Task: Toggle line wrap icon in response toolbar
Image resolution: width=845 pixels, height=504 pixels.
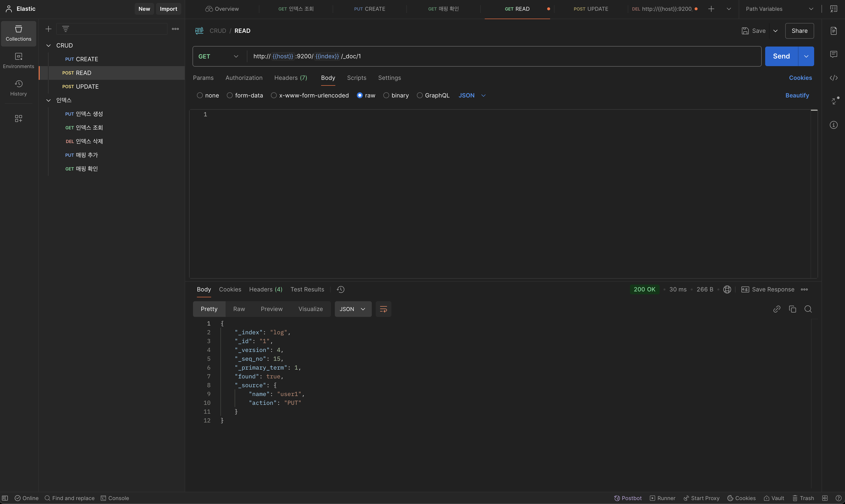Action: pyautogui.click(x=384, y=309)
